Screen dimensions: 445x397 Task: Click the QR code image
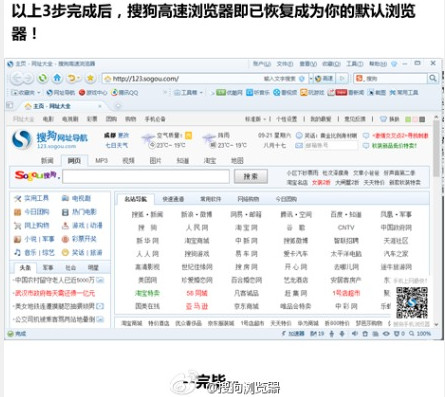point(412,303)
